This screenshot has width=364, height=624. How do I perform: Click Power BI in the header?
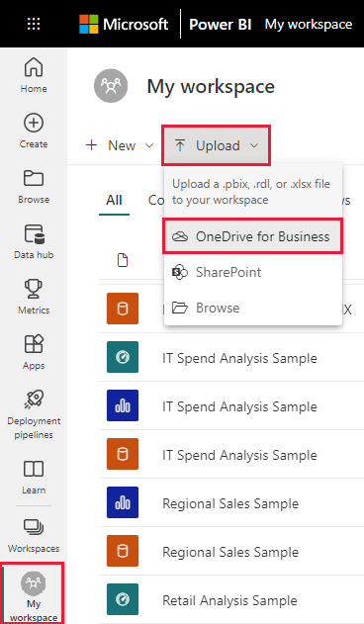click(221, 25)
